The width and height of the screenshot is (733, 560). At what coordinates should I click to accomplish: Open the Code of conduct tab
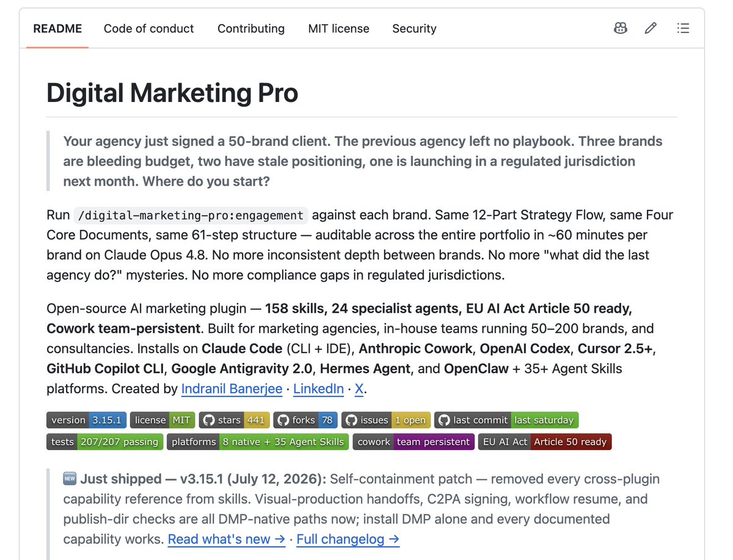point(148,29)
